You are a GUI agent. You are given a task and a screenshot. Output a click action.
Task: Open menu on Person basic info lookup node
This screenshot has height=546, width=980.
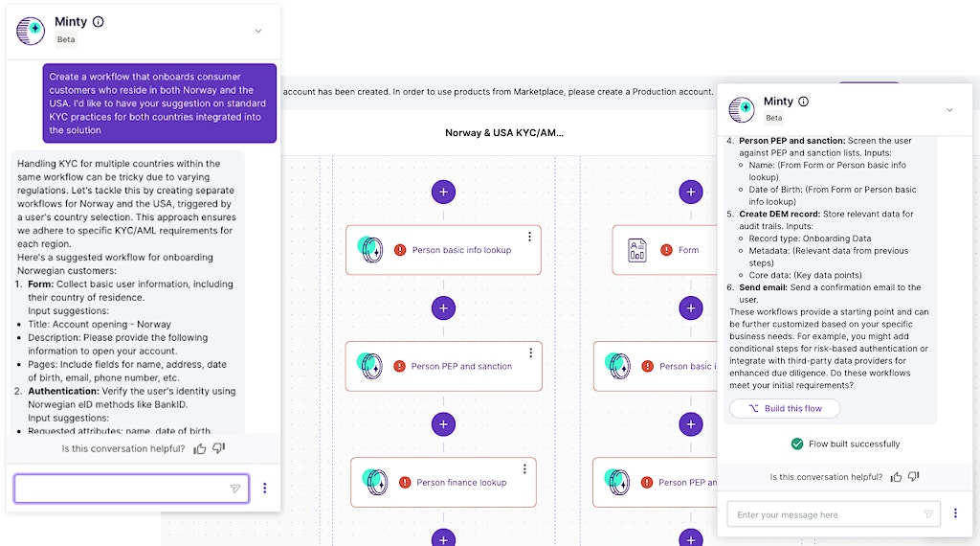(x=529, y=237)
